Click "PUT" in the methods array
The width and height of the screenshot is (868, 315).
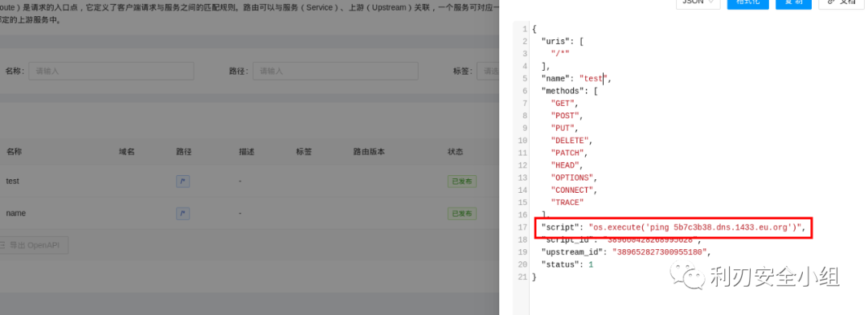(x=562, y=128)
